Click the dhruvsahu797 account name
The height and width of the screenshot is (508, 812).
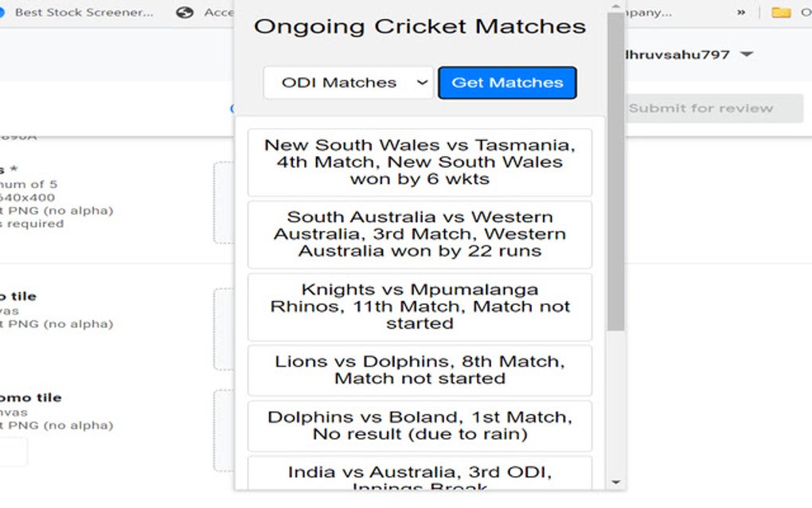pyautogui.click(x=679, y=55)
